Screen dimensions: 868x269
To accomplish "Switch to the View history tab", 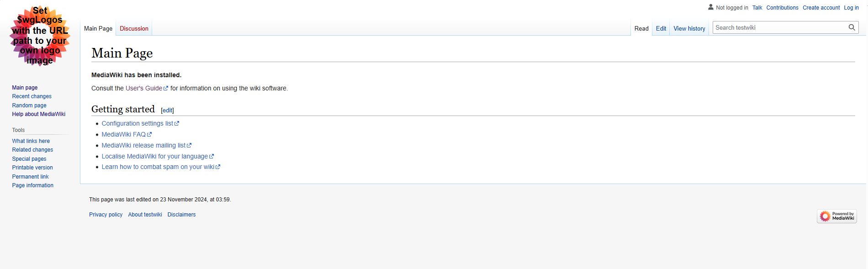I will tap(689, 28).
